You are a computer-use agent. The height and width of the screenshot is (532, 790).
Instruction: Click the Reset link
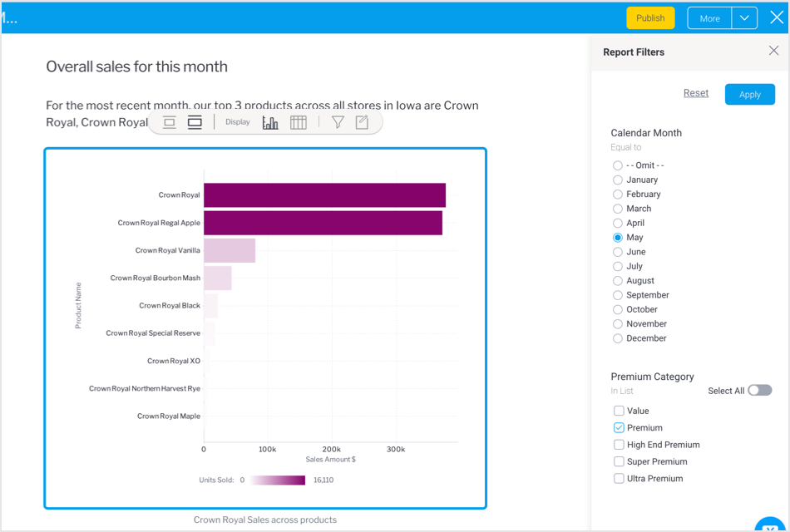point(696,93)
